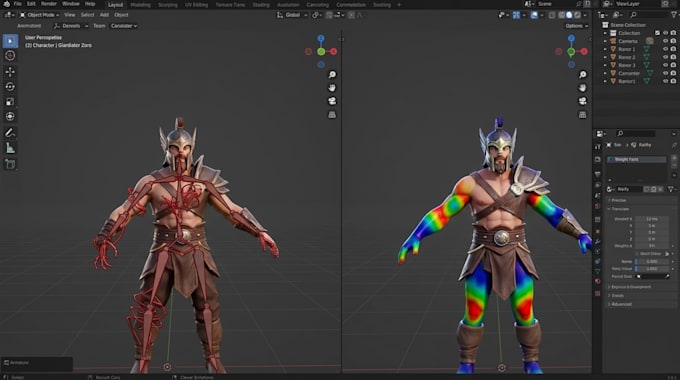Screen dimensions: 680x380
Task: Click the zoom magnifier in left viewport
Action: pyautogui.click(x=332, y=75)
